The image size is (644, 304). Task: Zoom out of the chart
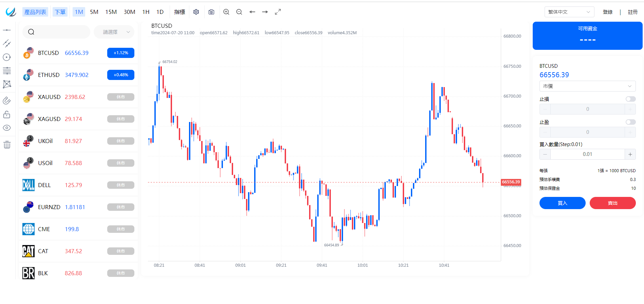pos(239,12)
